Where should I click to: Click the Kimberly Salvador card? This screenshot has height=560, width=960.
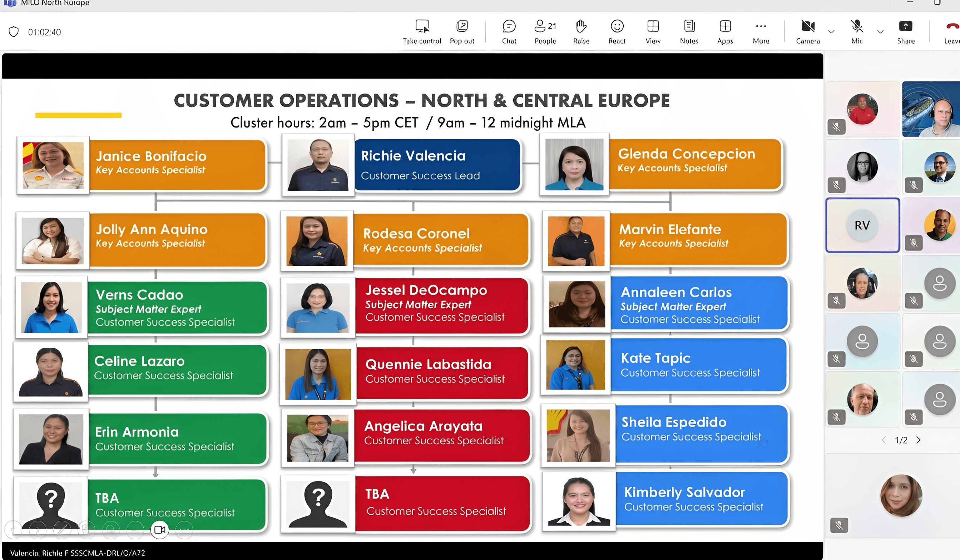[x=665, y=501]
